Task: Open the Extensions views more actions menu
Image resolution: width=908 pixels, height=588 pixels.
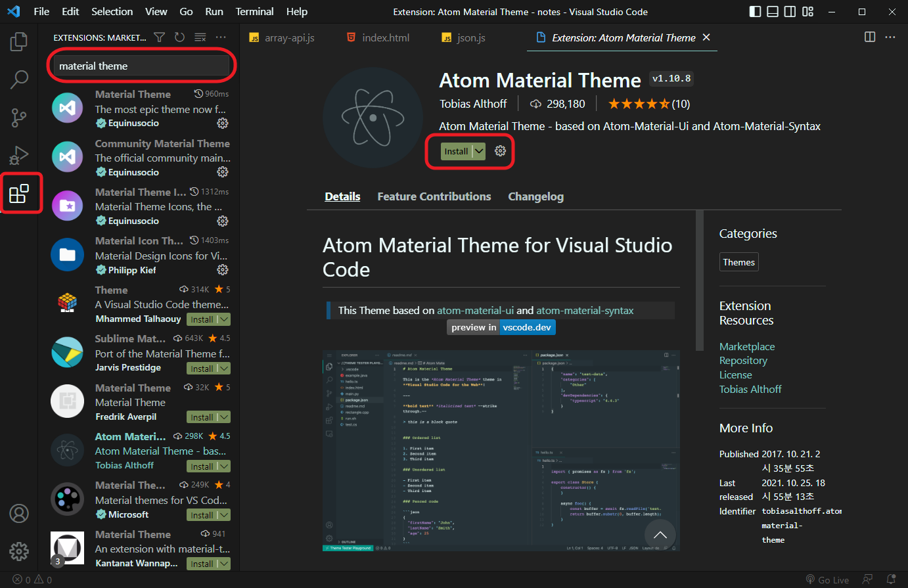Action: click(221, 37)
